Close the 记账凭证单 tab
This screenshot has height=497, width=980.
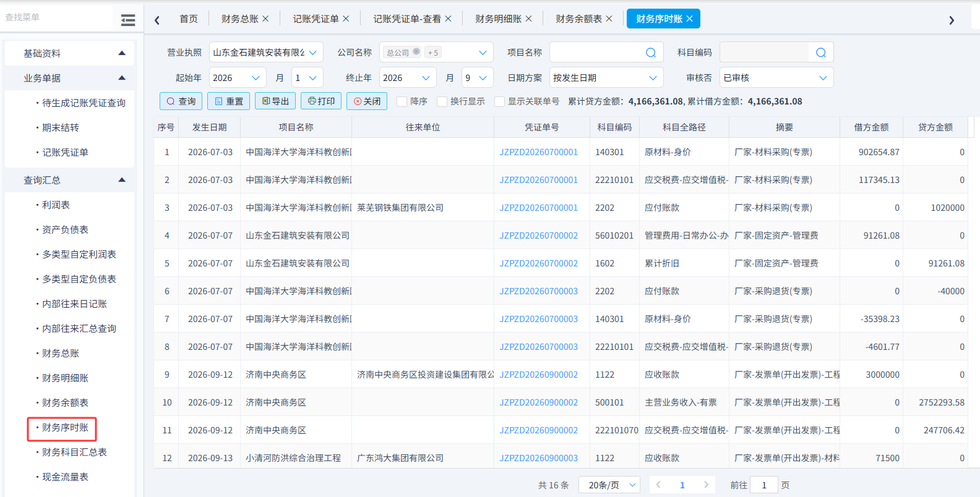pyautogui.click(x=346, y=19)
